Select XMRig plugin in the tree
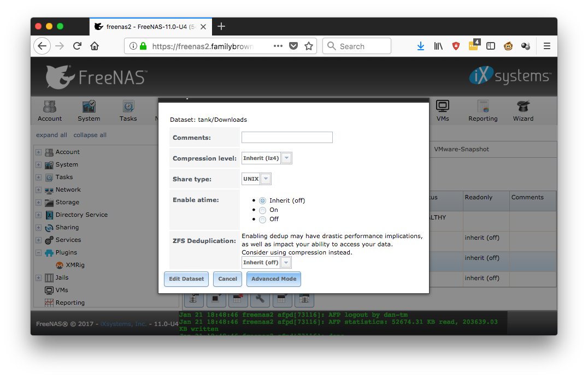 tap(75, 265)
